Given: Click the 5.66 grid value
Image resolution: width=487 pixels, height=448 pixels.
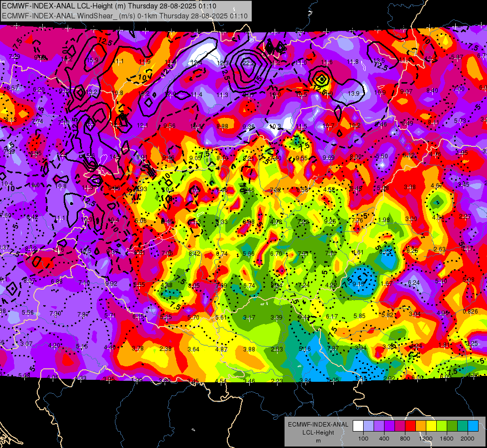Looking at the screenshot, I should coord(249,254).
